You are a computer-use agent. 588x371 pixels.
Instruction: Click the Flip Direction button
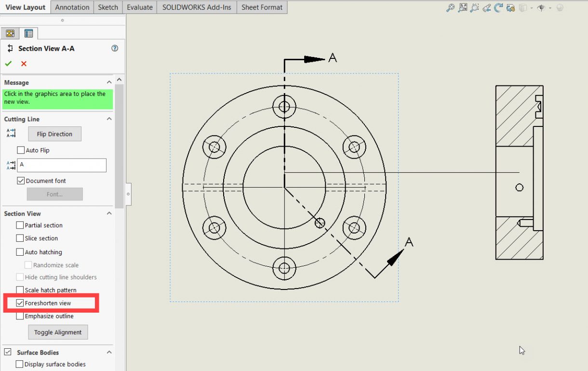(x=54, y=134)
